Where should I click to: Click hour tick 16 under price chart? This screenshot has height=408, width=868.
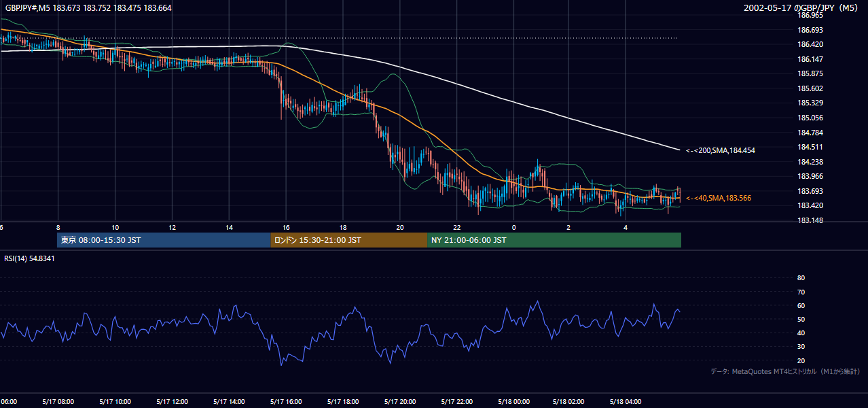click(287, 227)
